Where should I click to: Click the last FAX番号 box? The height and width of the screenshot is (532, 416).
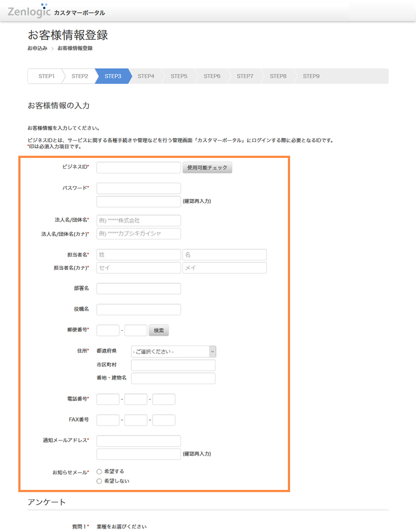pos(164,420)
